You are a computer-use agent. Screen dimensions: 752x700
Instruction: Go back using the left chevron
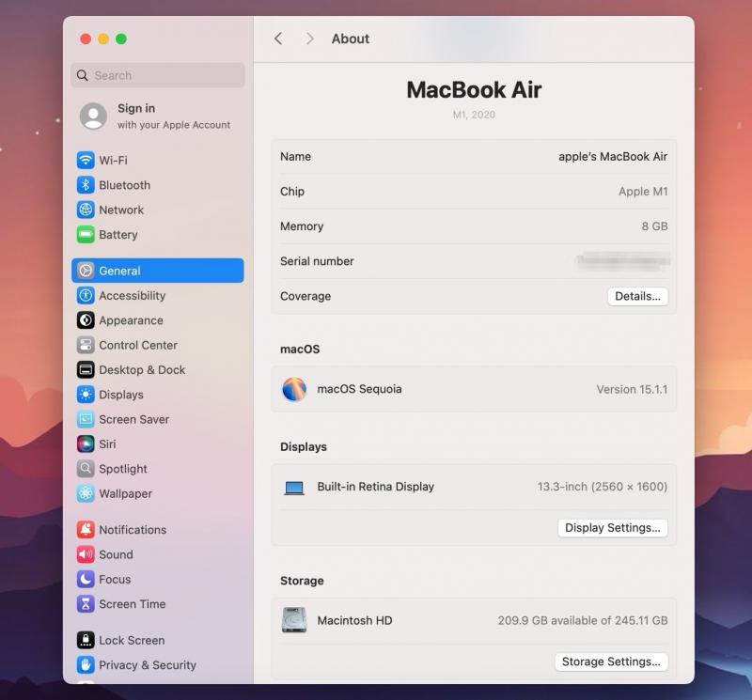coord(278,39)
